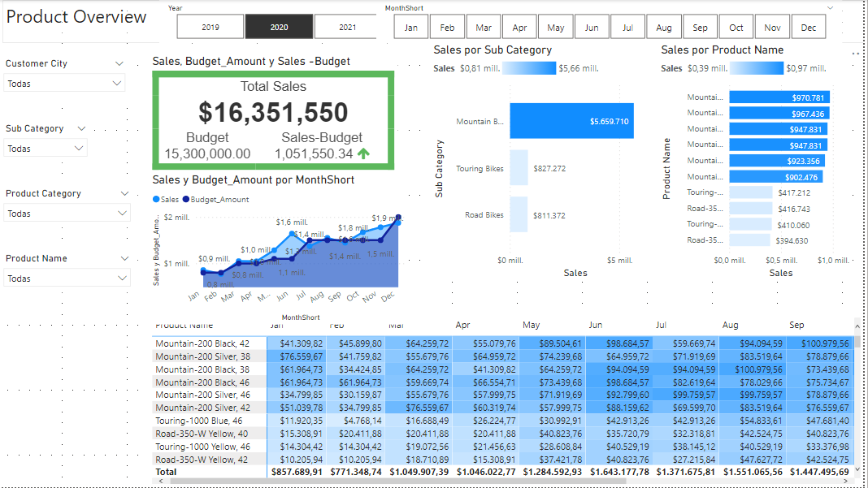
Task: Expand the Customer City slicer header chevron
Action: coord(119,63)
